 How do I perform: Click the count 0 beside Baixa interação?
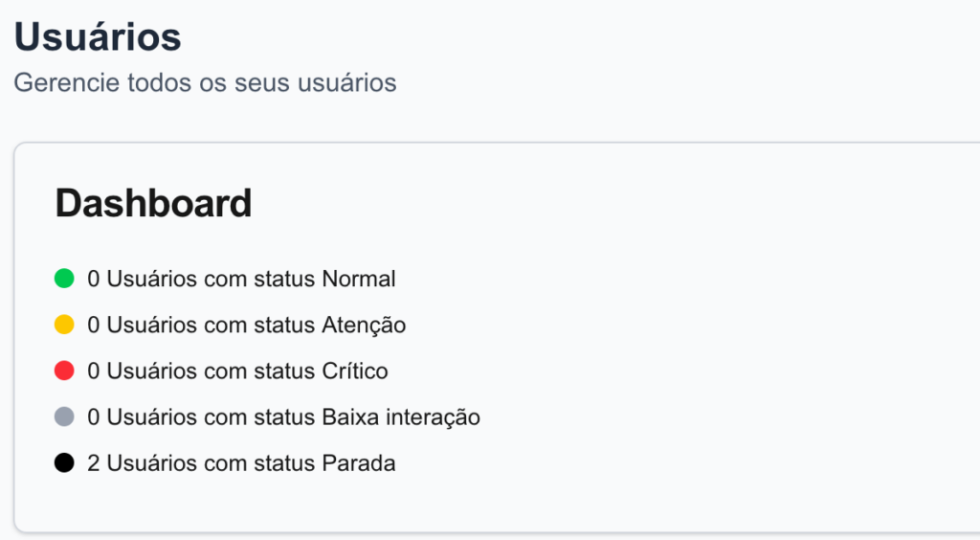click(94, 417)
